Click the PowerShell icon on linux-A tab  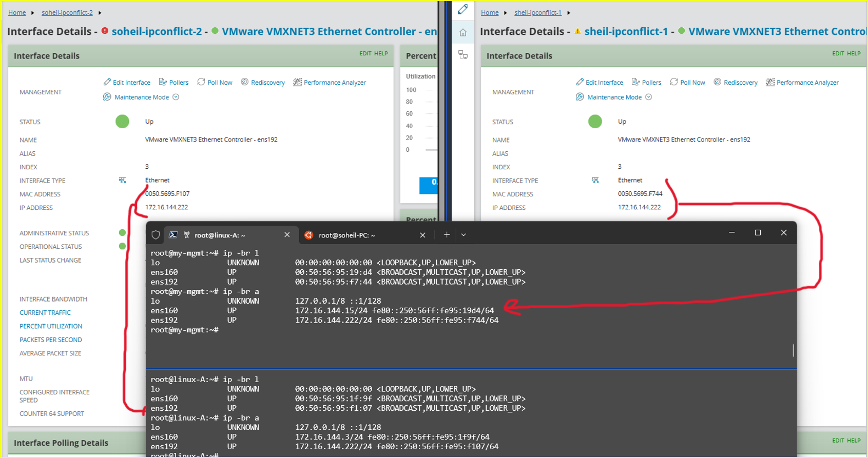pos(173,235)
